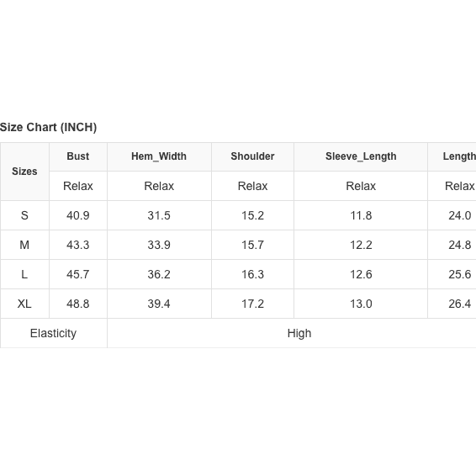The height and width of the screenshot is (476, 476).
Task: Click the Shoulder column header
Action: 252,156
